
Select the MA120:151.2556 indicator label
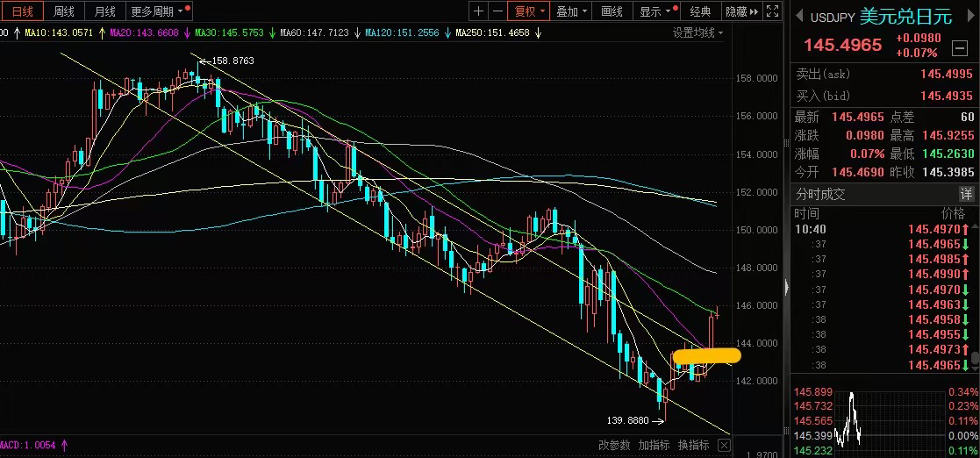click(402, 32)
